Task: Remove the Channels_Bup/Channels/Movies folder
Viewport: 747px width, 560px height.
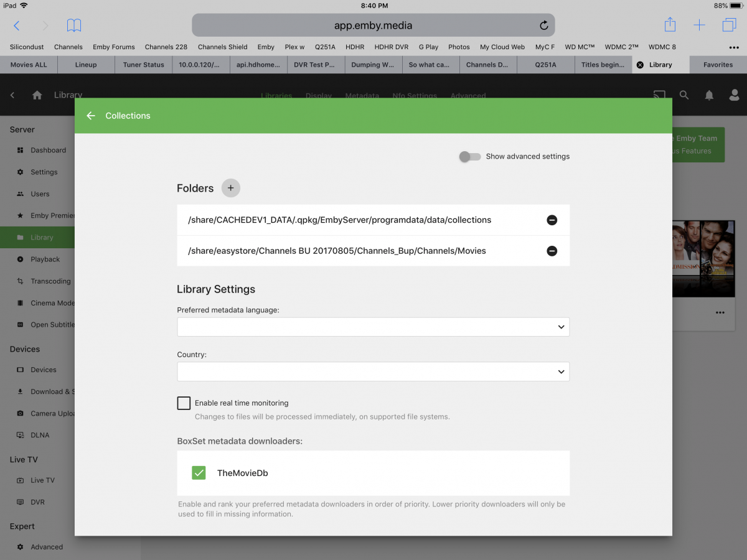Action: coord(552,251)
